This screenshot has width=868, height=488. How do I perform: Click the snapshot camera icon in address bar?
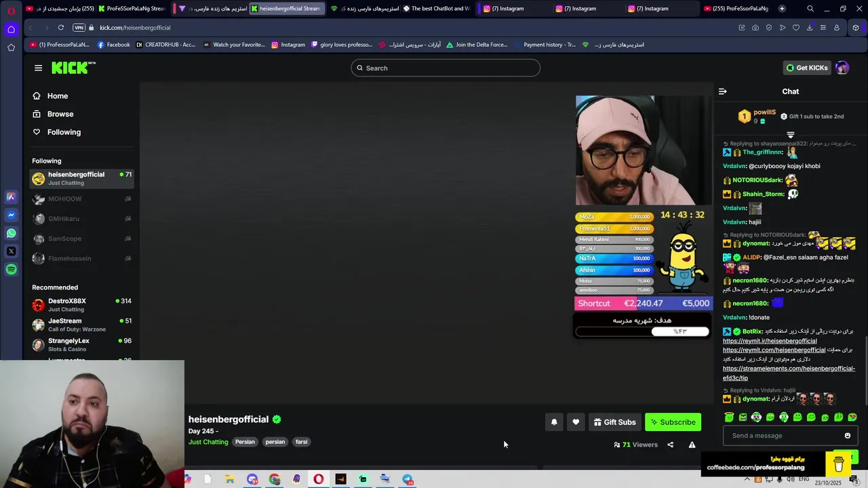click(755, 28)
